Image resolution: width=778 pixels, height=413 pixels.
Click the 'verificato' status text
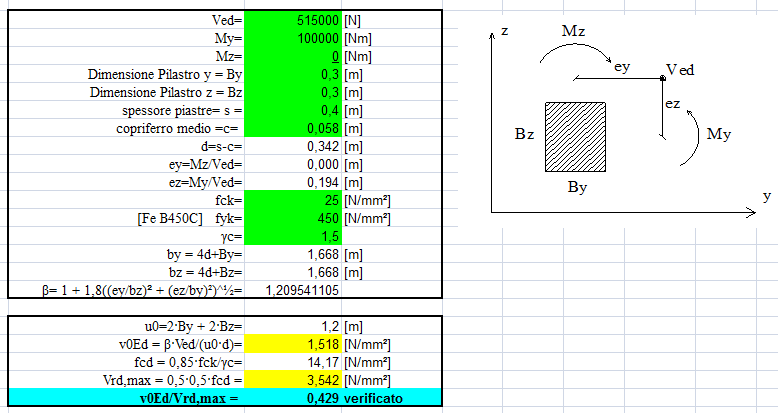[373, 398]
